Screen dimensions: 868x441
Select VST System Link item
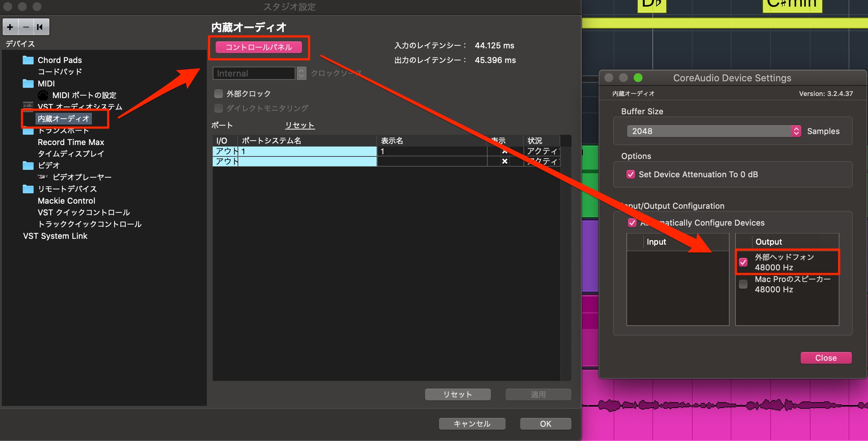(55, 236)
